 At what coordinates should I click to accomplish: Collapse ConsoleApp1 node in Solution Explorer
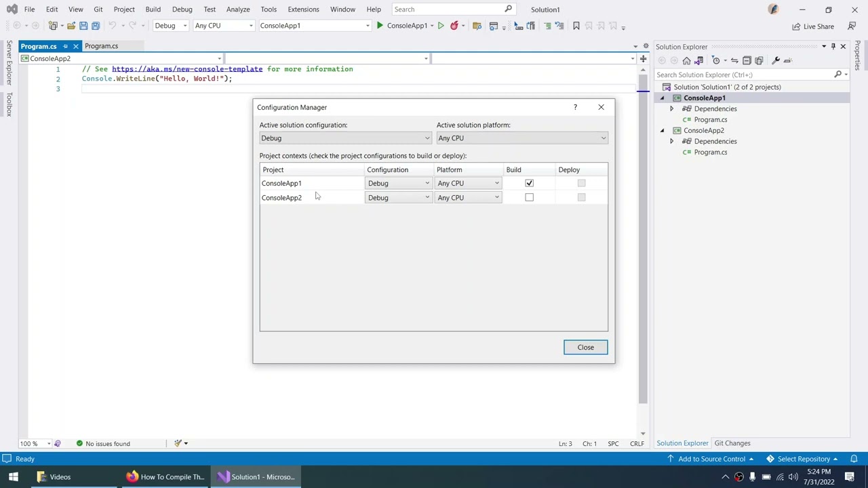pyautogui.click(x=663, y=98)
